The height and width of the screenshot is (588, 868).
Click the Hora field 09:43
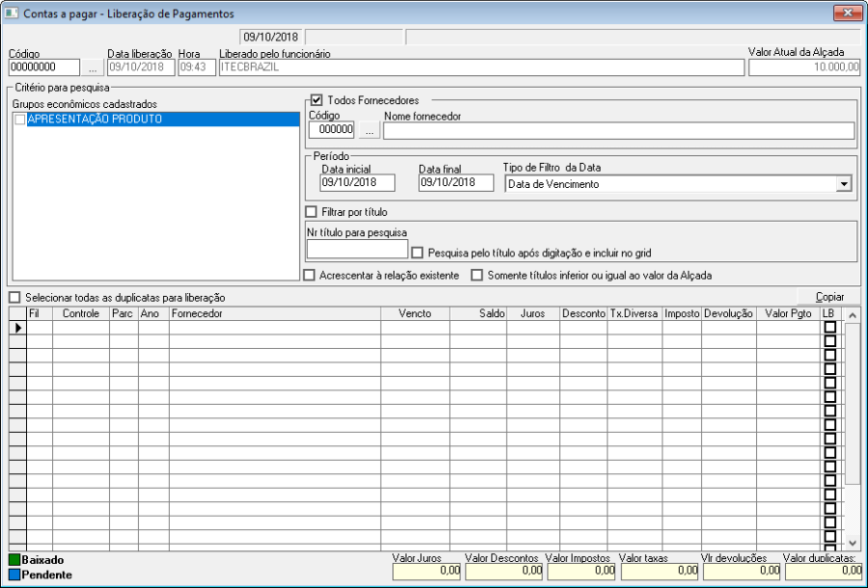tap(197, 67)
